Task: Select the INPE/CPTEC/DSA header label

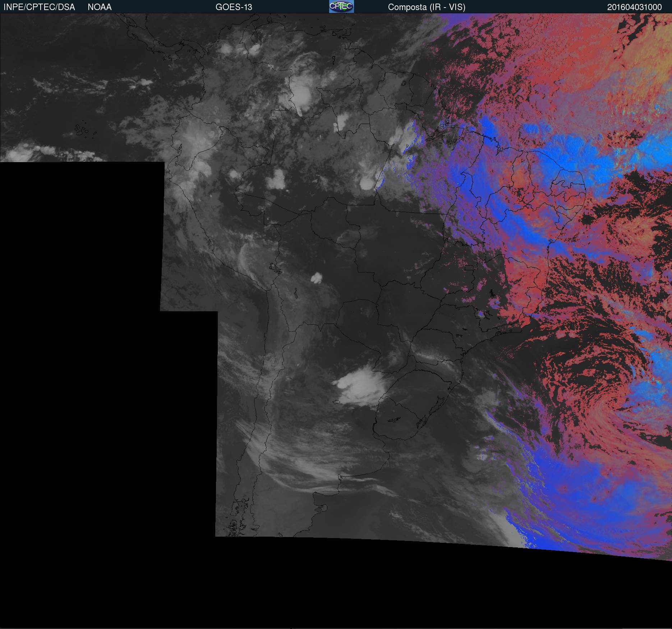Action: (x=39, y=7)
